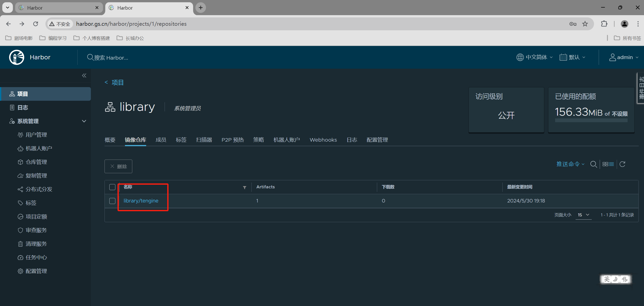Switch to the project 日志 tab

tap(352, 140)
